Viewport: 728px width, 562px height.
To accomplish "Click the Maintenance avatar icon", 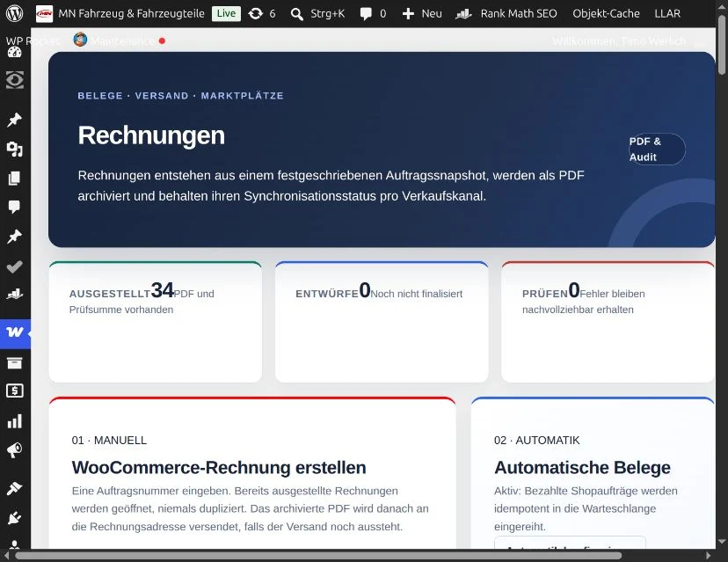I will [x=80, y=40].
